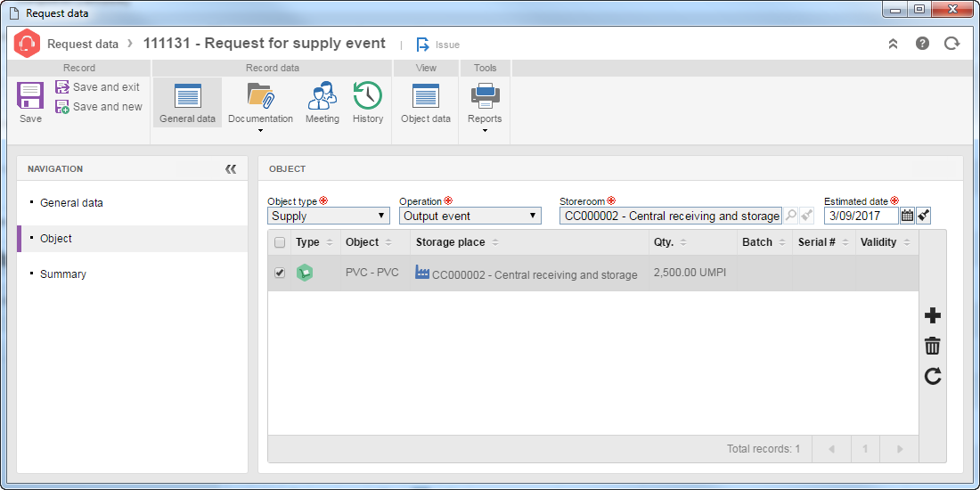
Task: Click the PVC - PVC object cell
Action: (372, 274)
